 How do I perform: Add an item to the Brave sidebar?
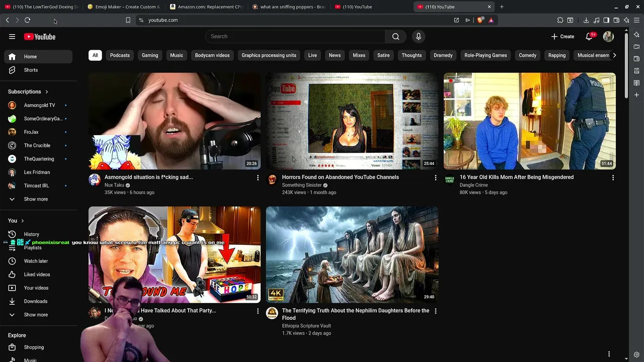click(x=636, y=95)
